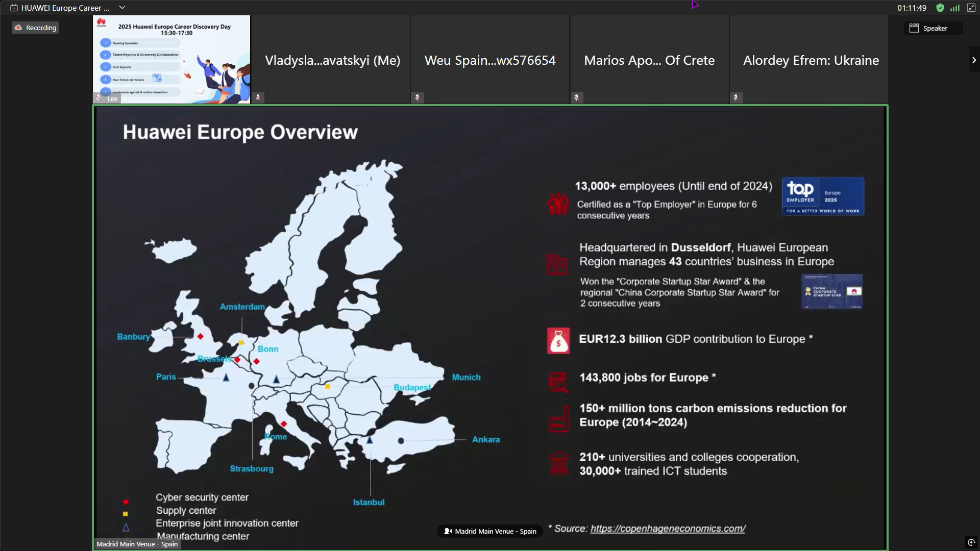Click the Paris blue triangle marker
Image resolution: width=980 pixels, height=551 pixels.
(x=226, y=378)
